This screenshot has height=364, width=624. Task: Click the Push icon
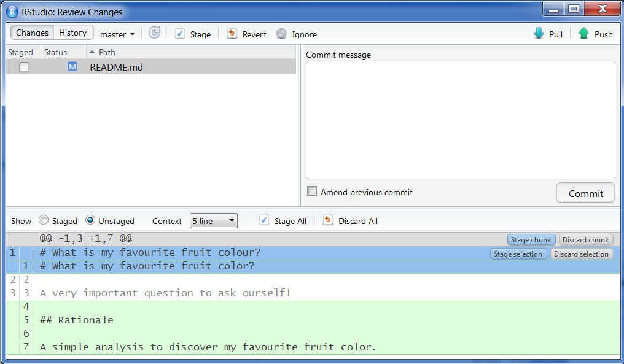584,34
